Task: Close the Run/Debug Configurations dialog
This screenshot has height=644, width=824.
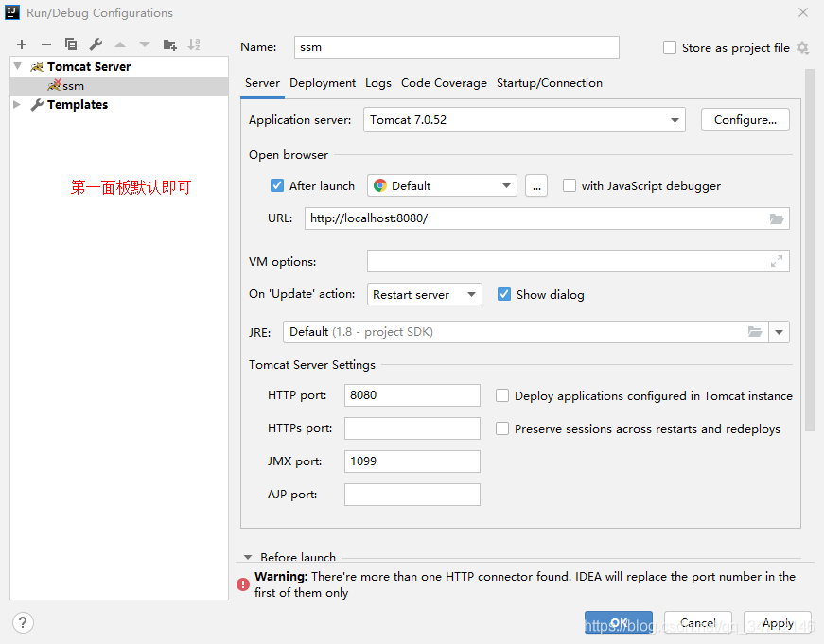Action: click(803, 12)
